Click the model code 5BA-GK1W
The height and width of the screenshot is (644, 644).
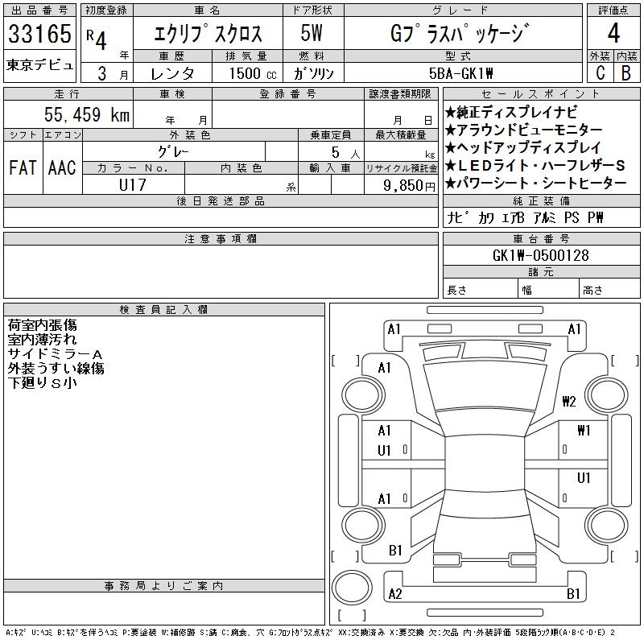(460, 73)
